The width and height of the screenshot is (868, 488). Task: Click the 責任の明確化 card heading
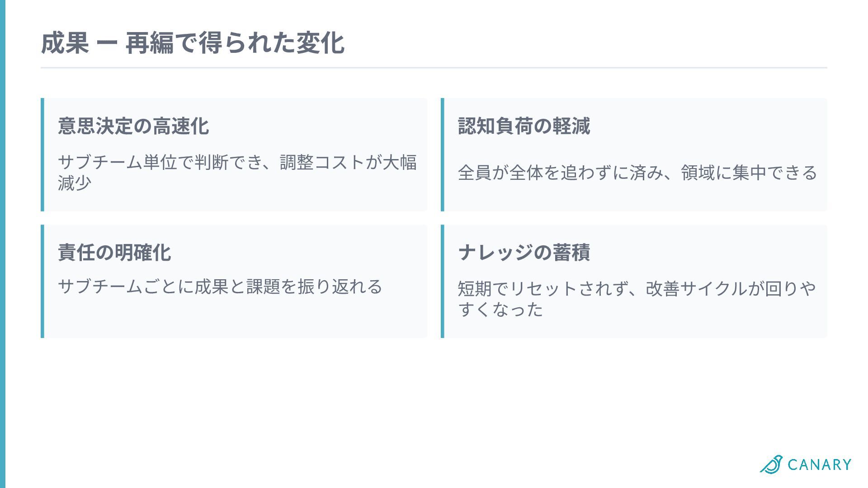click(x=114, y=253)
